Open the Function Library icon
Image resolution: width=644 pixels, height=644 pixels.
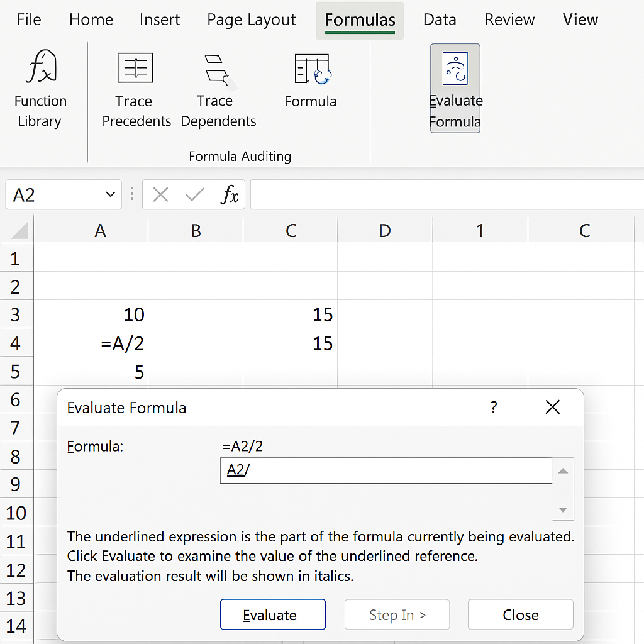[x=41, y=68]
